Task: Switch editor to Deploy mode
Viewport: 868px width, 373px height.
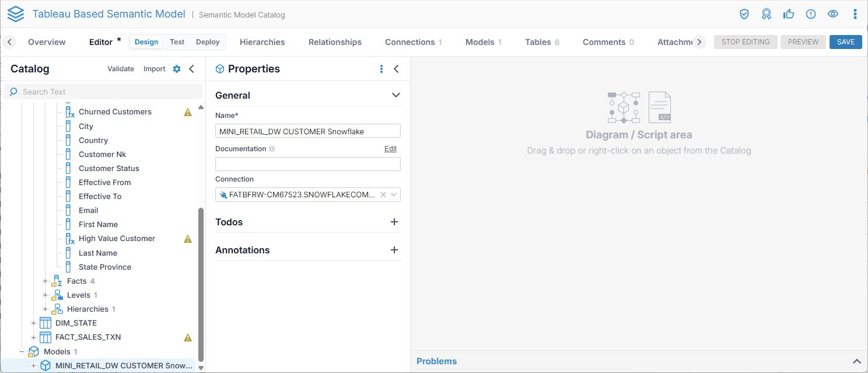Action: coord(208,42)
